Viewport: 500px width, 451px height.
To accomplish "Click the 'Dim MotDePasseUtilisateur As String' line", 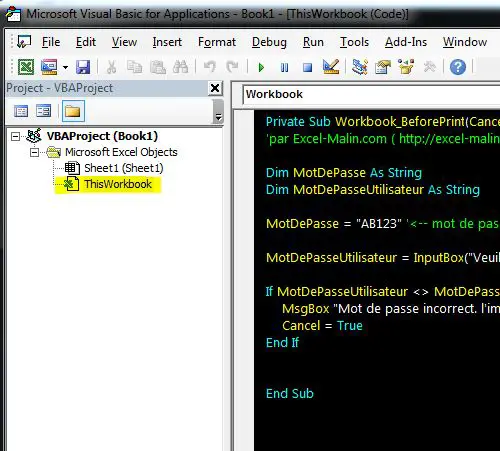I will tap(373, 190).
